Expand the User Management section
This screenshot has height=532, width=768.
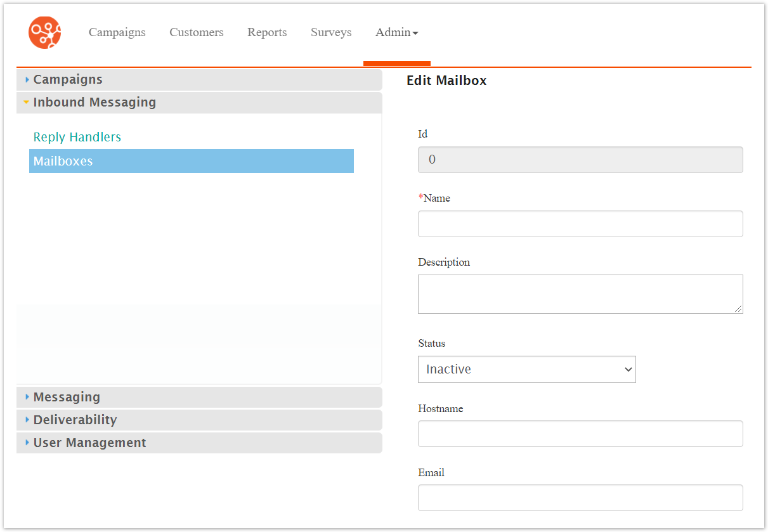coord(89,443)
